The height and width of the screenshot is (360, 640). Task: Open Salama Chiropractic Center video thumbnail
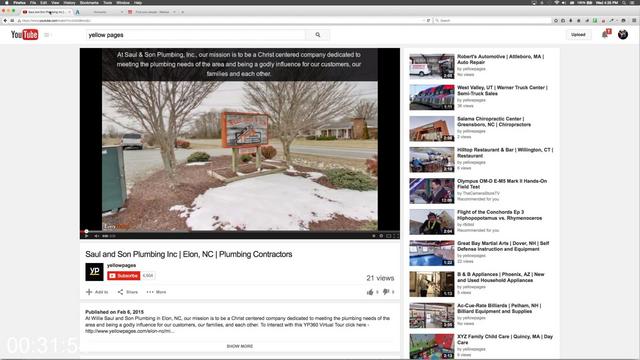431,129
